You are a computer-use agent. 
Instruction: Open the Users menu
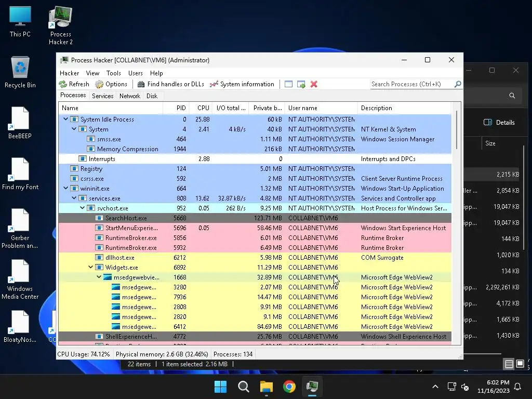coord(136,73)
